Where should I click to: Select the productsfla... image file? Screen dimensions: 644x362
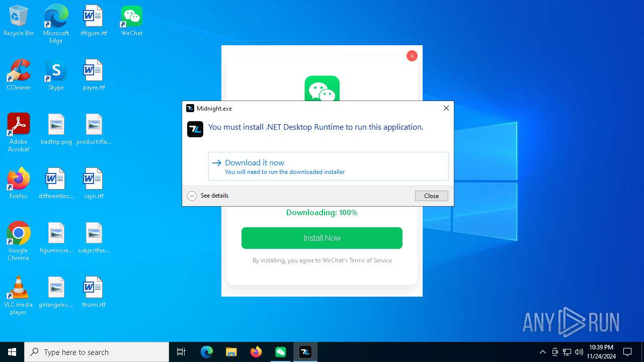(x=94, y=130)
